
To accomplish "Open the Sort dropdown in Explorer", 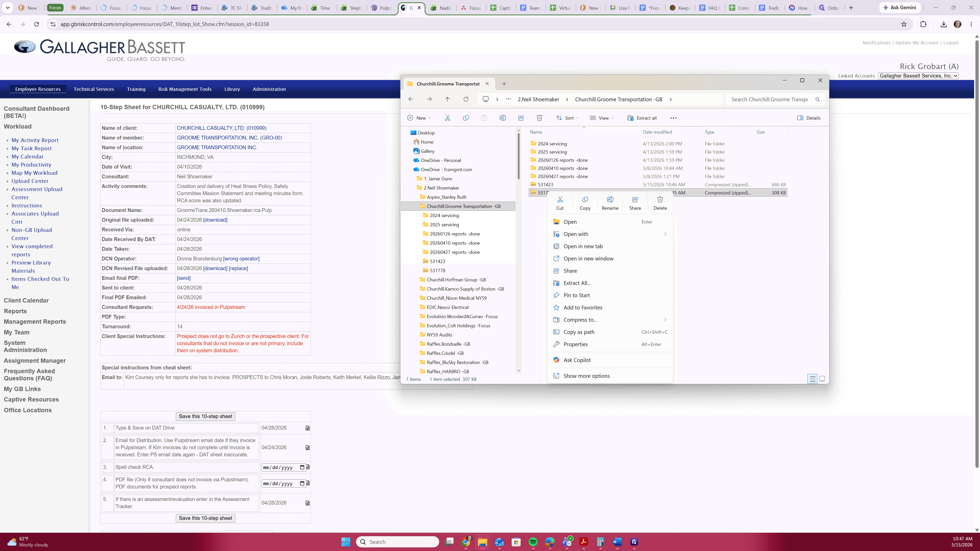I will coord(567,118).
